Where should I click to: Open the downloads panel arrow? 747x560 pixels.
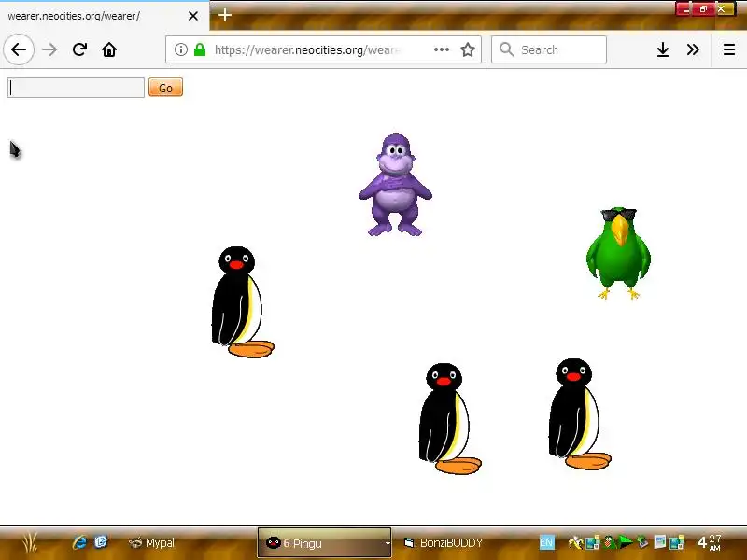663,49
